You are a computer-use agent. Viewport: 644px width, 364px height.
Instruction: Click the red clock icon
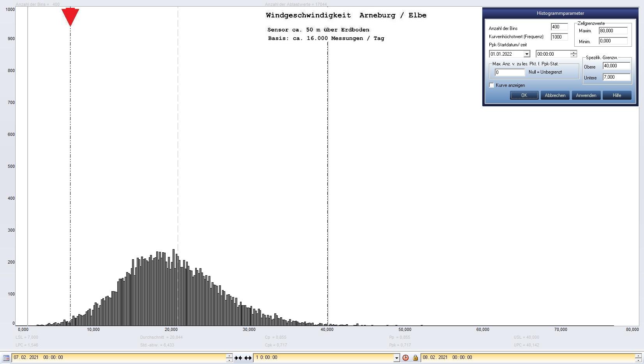tap(406, 358)
